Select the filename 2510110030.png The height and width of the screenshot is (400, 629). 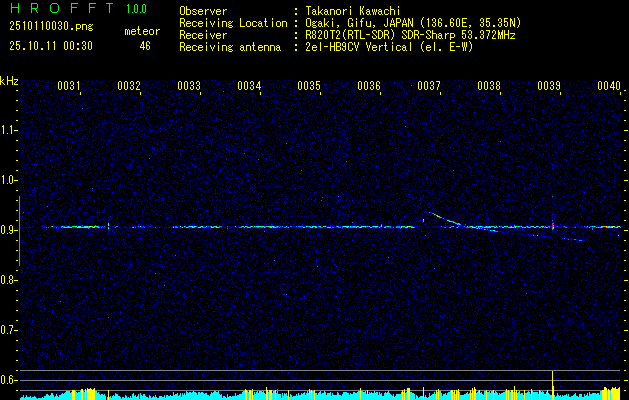(x=51, y=26)
